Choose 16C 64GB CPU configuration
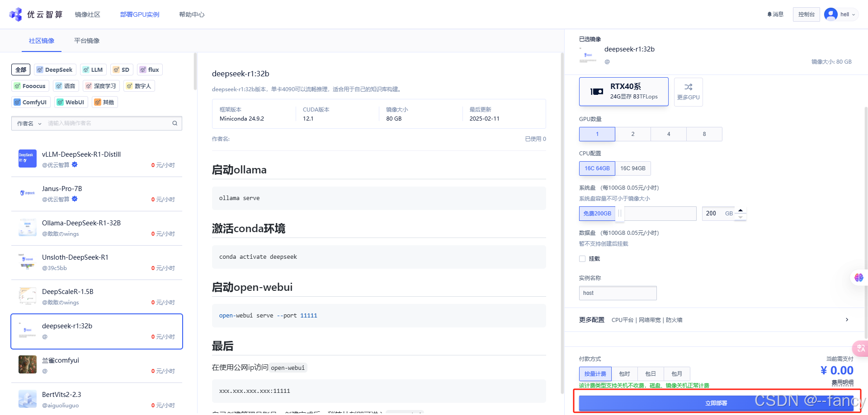The height and width of the screenshot is (415, 868). [597, 168]
